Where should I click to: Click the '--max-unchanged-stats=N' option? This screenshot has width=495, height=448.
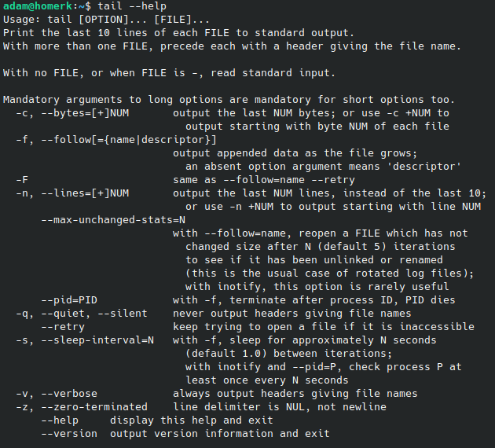(x=113, y=220)
